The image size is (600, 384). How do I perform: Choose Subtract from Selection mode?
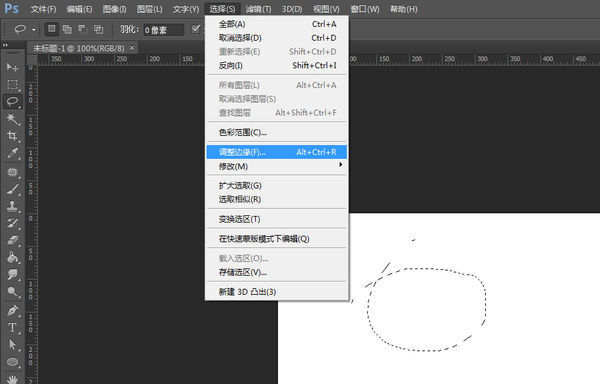pos(83,29)
